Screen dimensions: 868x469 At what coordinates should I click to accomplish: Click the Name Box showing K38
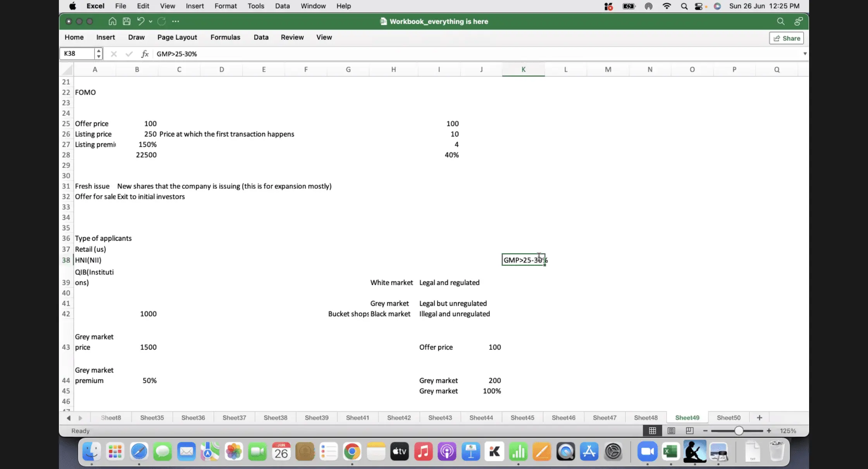77,53
